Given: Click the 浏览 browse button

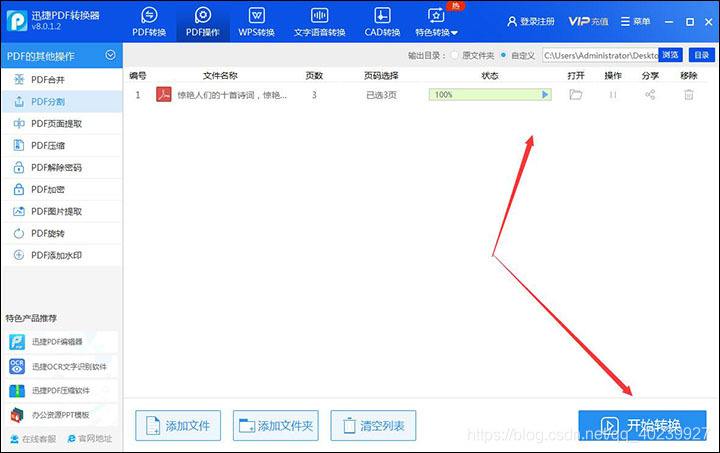Looking at the screenshot, I should [670, 55].
